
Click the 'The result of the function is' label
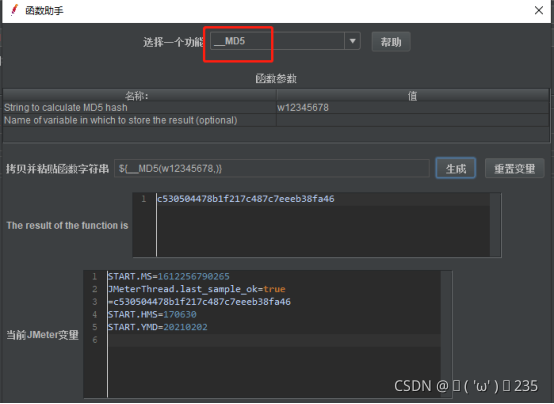(x=67, y=226)
